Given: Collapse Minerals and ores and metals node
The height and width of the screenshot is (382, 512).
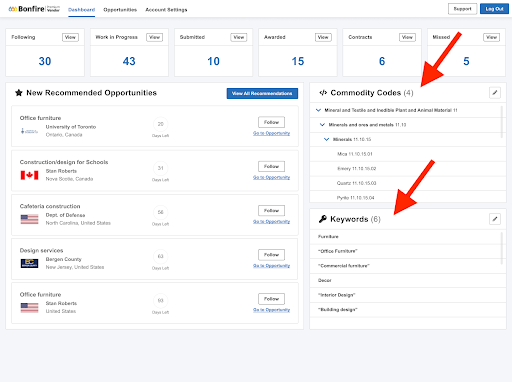Looking at the screenshot, I should point(322,125).
